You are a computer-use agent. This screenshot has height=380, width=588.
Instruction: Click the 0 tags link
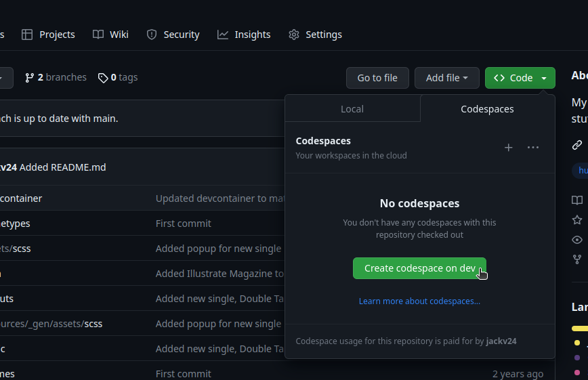pyautogui.click(x=118, y=77)
